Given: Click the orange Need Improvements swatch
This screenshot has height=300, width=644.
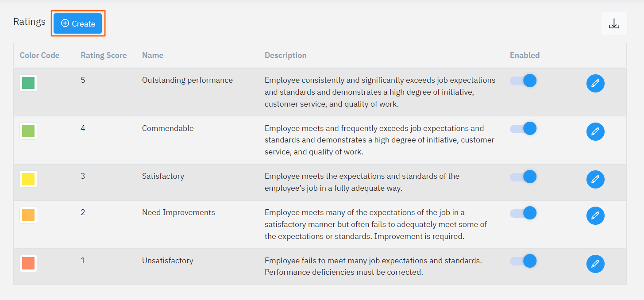Looking at the screenshot, I should tap(28, 215).
